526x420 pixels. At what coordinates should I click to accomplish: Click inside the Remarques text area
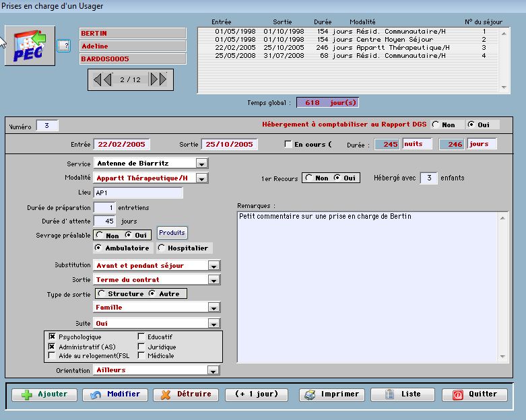(x=367, y=287)
